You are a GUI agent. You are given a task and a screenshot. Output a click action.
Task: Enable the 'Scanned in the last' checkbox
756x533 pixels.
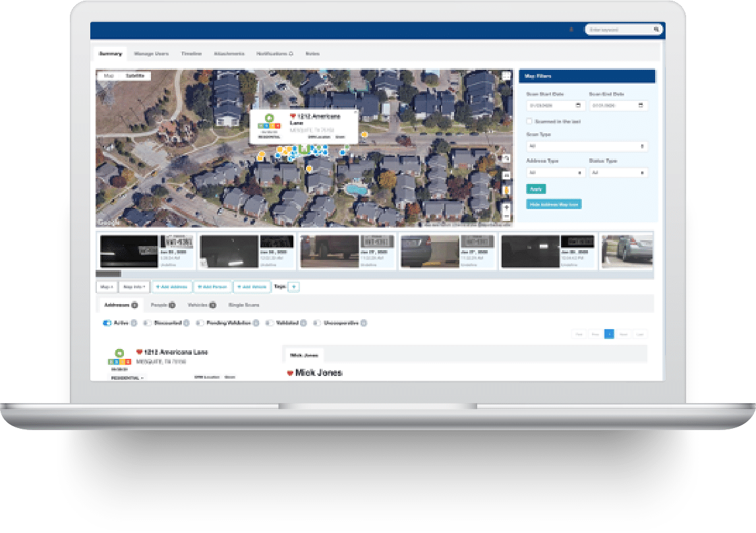(529, 121)
